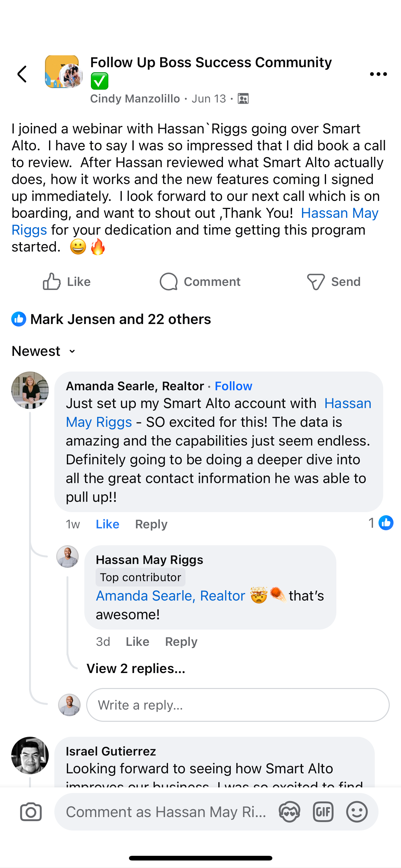Like Cindy's post with thumbs-up button

pos(67,282)
